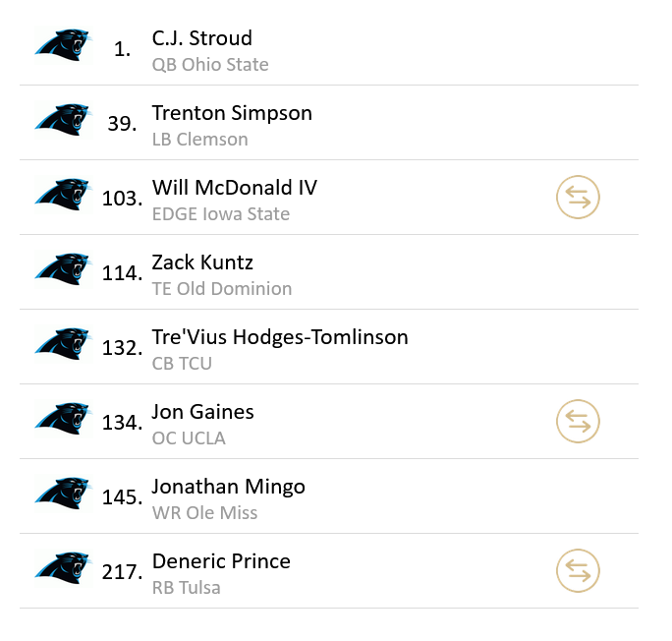Open Jonathan Mingo player name
The image size is (672, 641).
228,487
